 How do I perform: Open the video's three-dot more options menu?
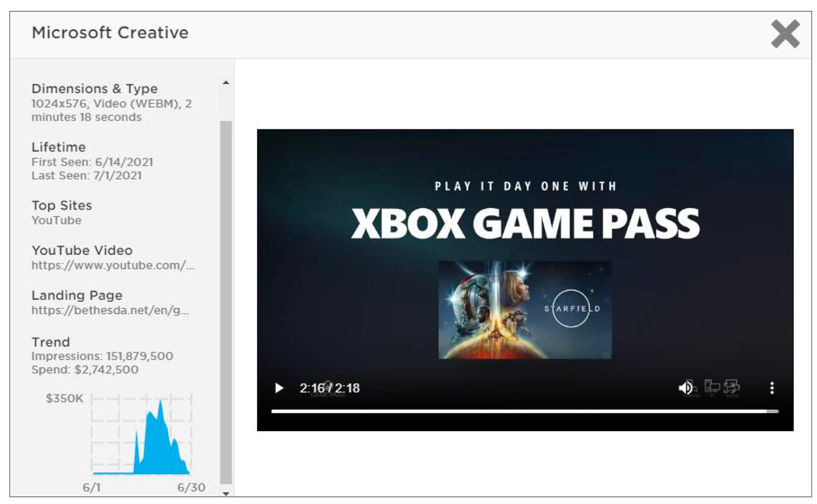tap(772, 388)
